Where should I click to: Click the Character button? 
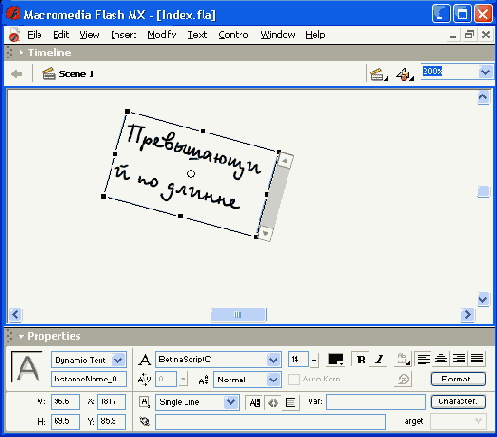pos(458,402)
